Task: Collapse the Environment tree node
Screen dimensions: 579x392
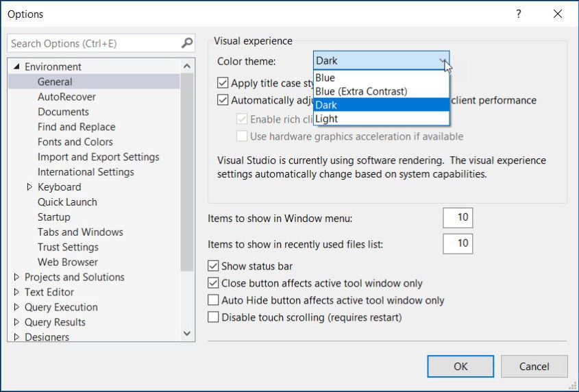Action: point(17,67)
